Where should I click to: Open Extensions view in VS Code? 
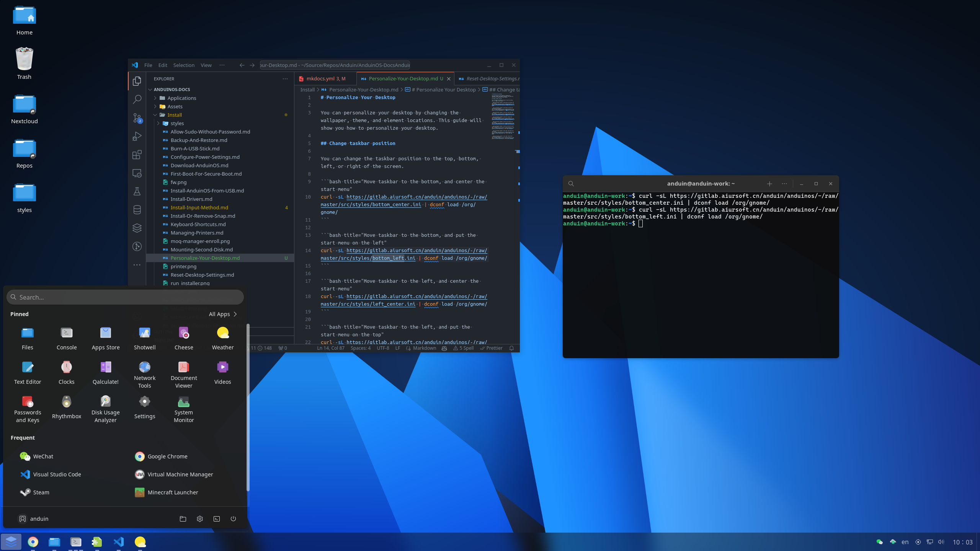[x=137, y=155]
